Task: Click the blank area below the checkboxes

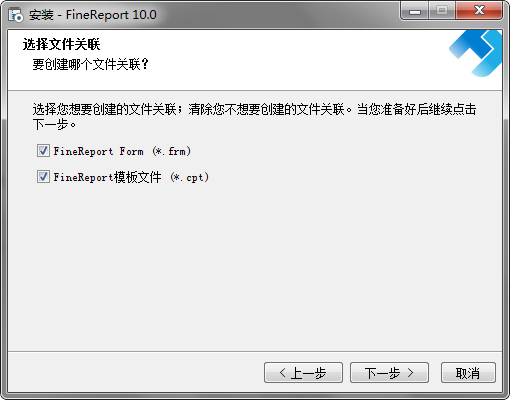Action: [255, 267]
